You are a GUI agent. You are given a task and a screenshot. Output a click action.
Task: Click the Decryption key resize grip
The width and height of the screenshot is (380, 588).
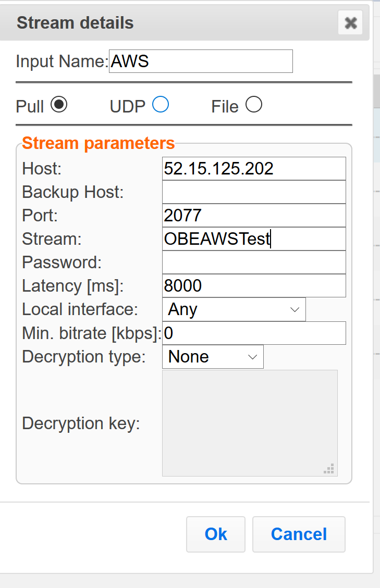click(x=329, y=469)
